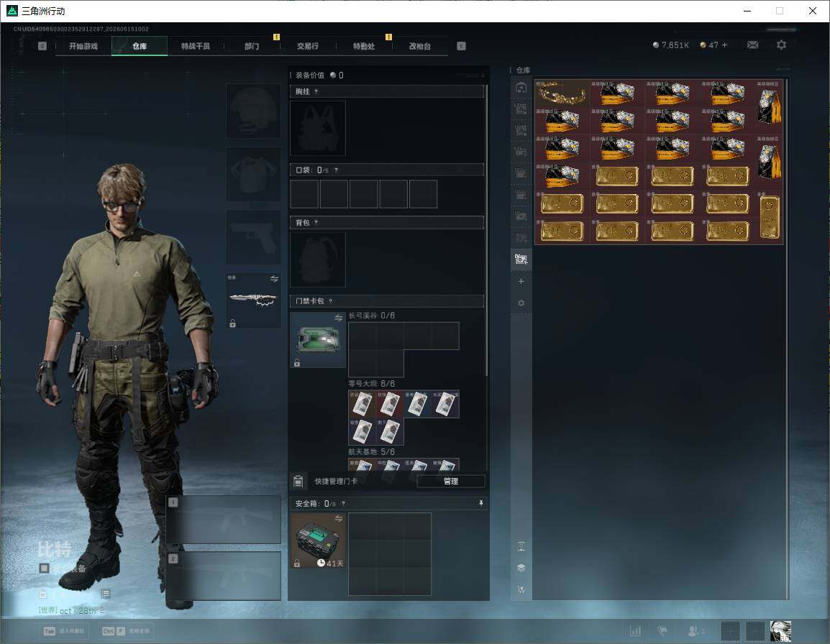The width and height of the screenshot is (830, 644).
Task: Select the gold crown item in warehouse
Action: coord(562,93)
